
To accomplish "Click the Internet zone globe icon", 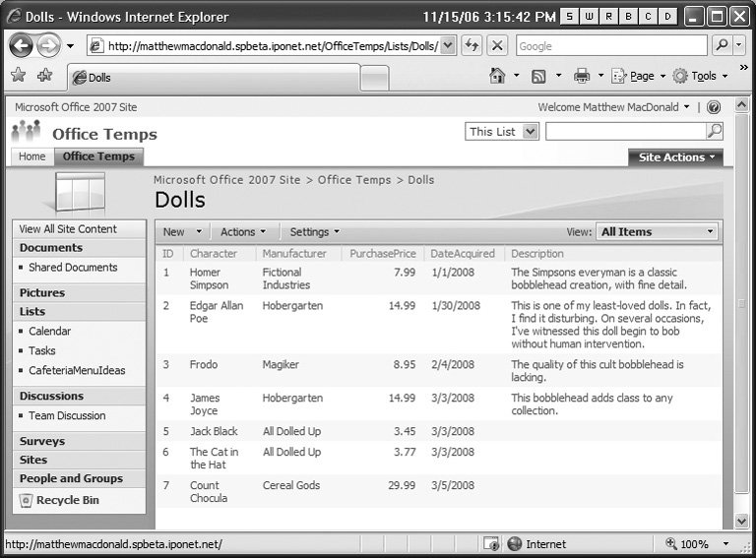I will (515, 544).
